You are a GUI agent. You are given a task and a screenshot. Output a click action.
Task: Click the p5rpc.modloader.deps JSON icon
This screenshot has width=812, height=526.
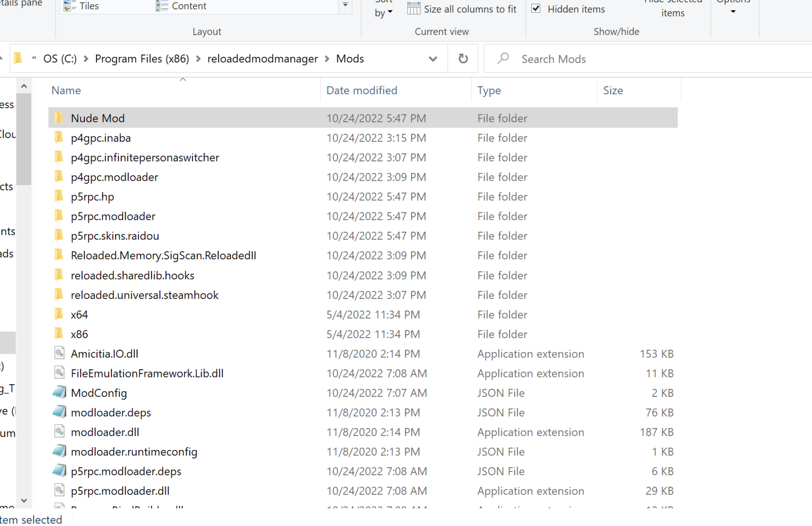coord(59,470)
